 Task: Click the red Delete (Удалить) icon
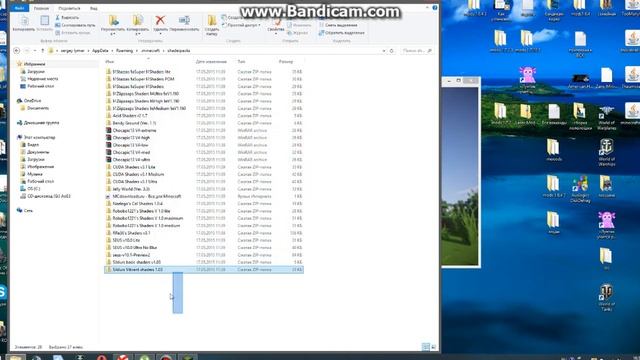click(160, 20)
